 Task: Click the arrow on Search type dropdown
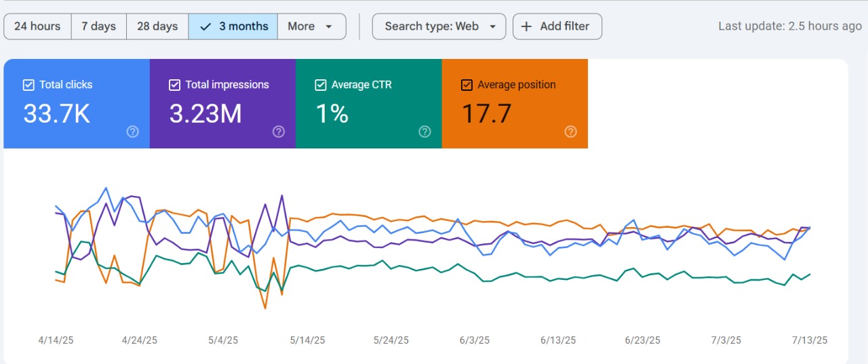pos(492,26)
